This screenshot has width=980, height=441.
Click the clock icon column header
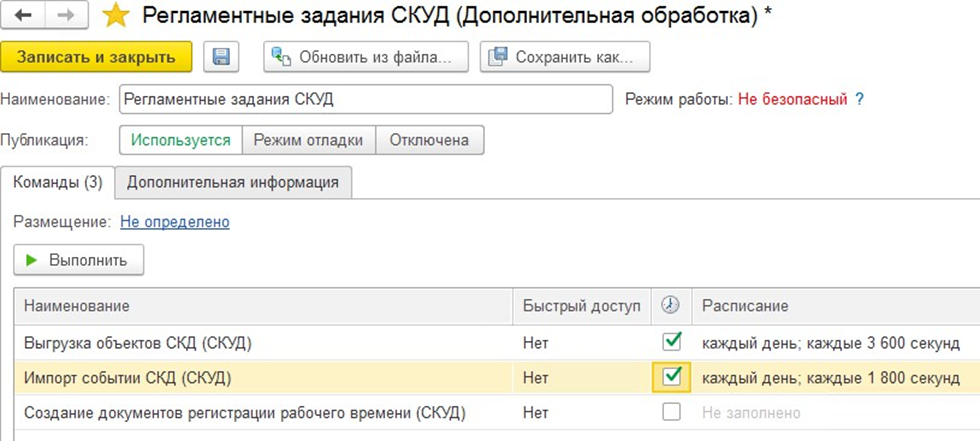click(x=672, y=305)
